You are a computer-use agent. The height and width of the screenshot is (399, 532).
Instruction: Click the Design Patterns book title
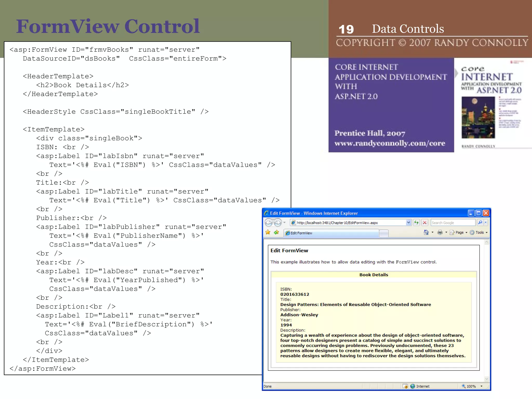point(355,304)
